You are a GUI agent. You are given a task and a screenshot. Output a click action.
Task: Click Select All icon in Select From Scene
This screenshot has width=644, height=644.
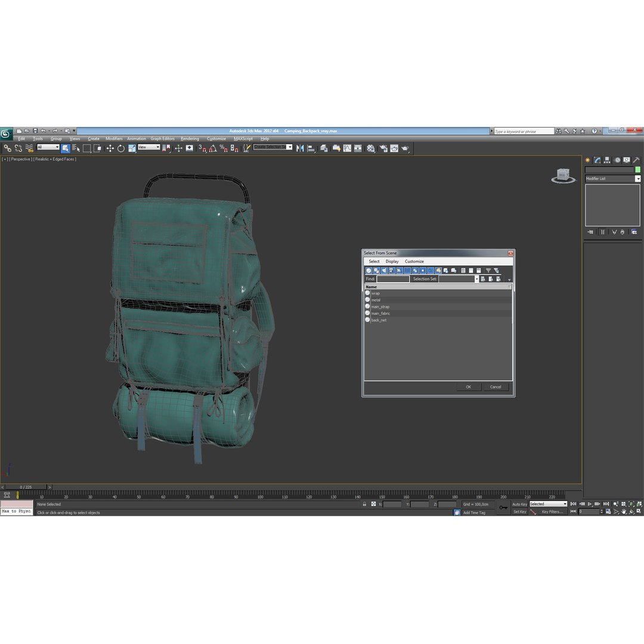(x=463, y=270)
